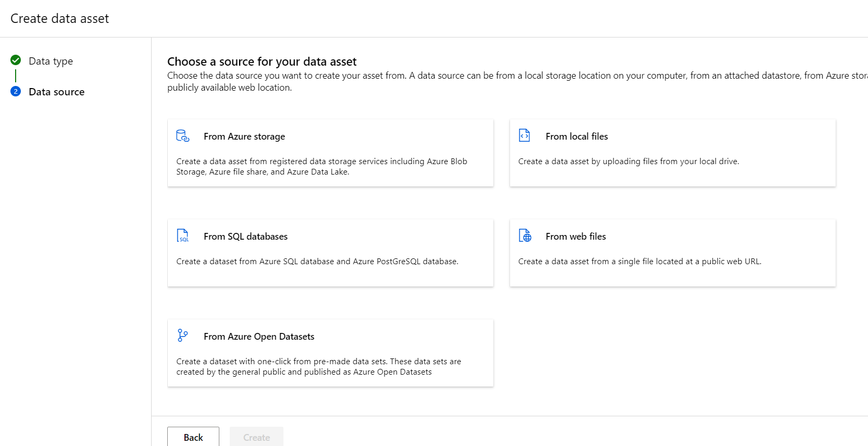Click the Create button
The width and height of the screenshot is (868, 446).
(256, 437)
